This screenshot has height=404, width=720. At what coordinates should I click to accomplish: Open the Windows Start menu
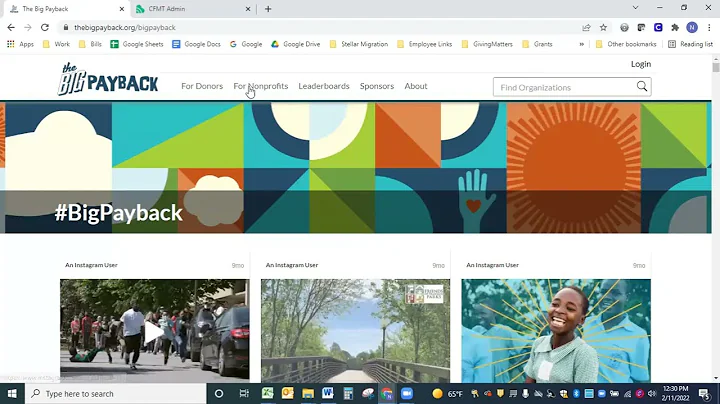click(x=12, y=393)
